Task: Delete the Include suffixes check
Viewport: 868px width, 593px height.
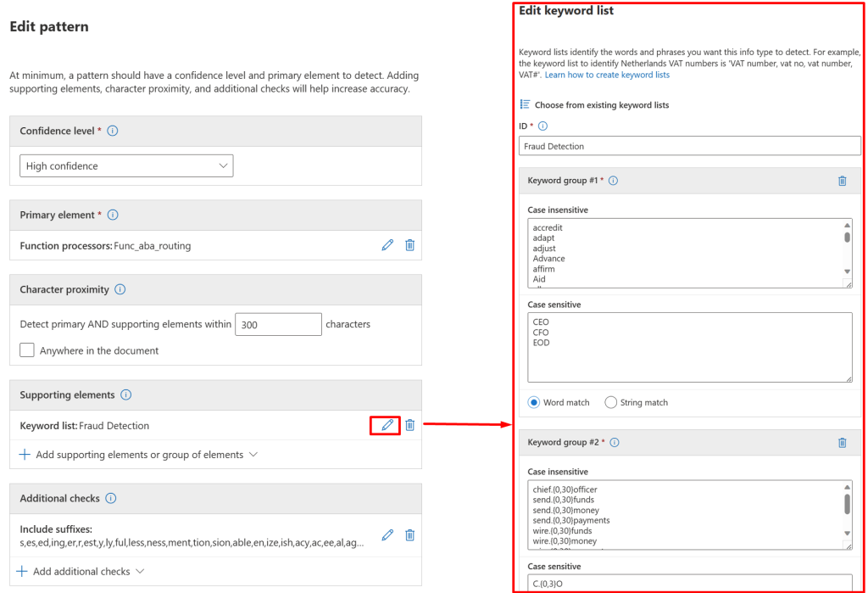Action: [x=409, y=534]
